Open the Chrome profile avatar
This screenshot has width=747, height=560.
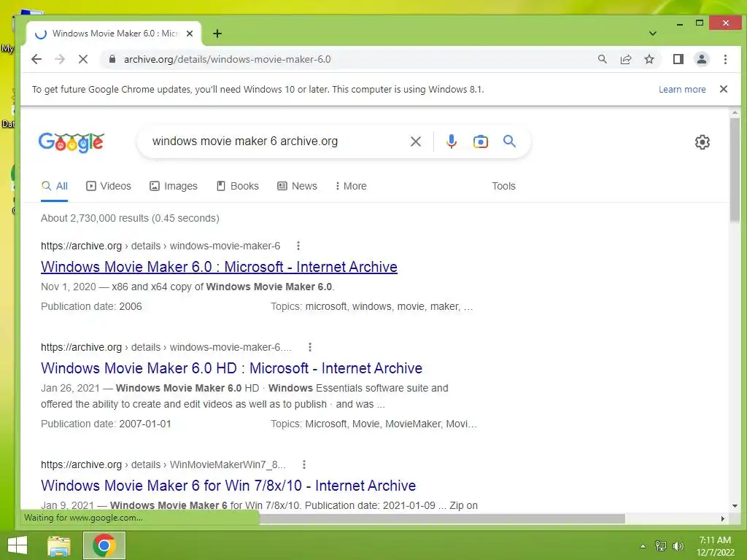701,59
